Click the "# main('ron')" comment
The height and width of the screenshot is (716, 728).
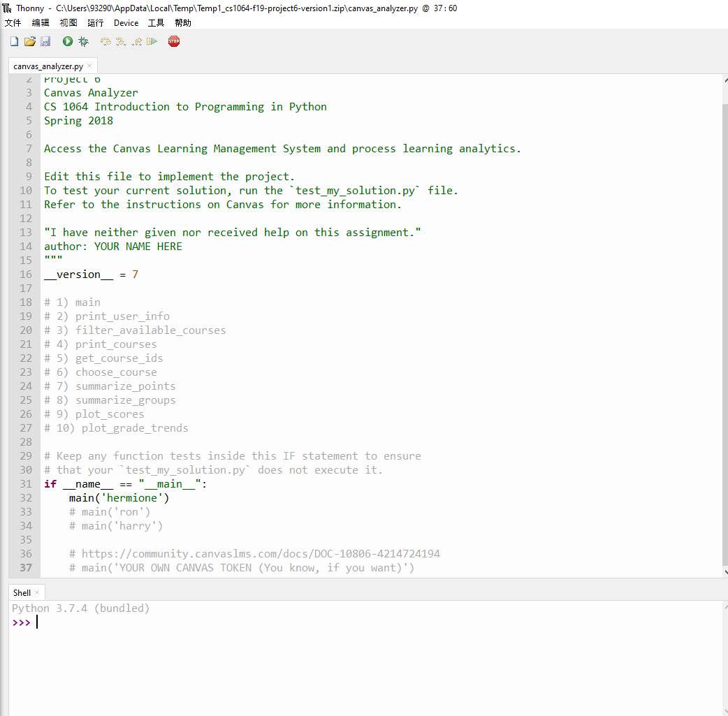click(x=110, y=512)
